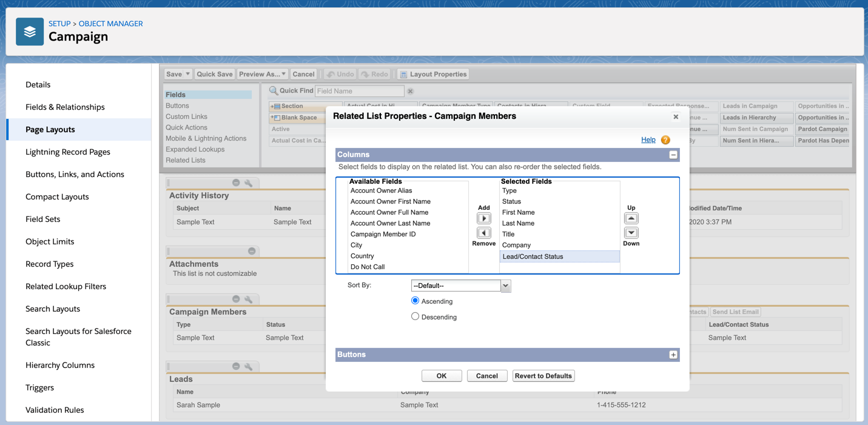Expand the Buttons section

pos(673,355)
